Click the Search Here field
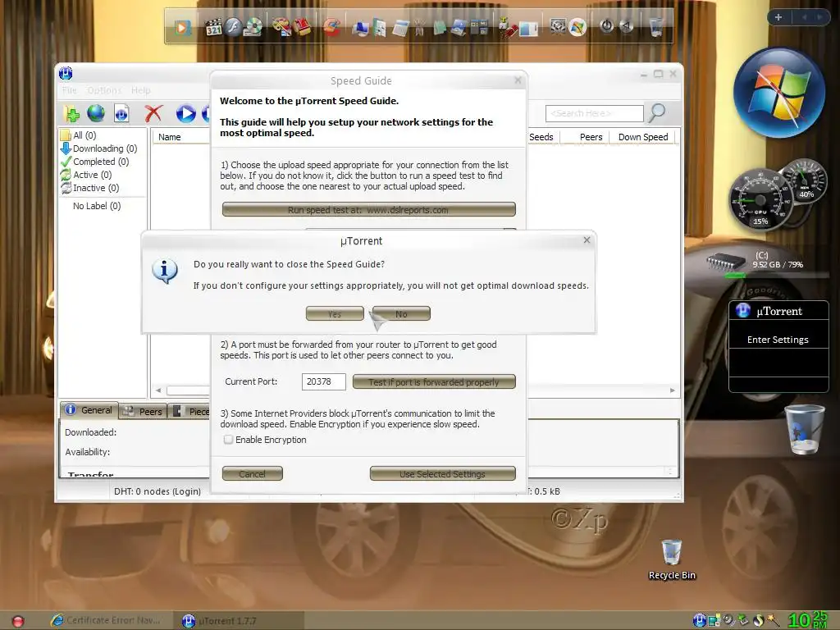 594,113
